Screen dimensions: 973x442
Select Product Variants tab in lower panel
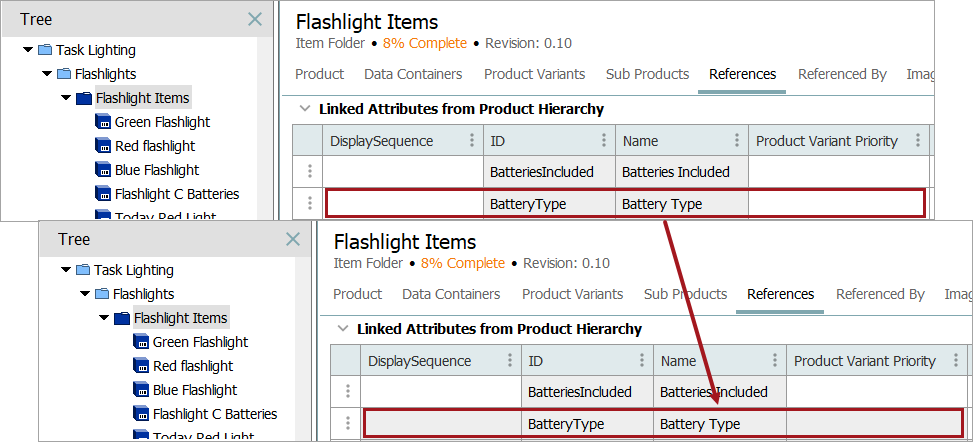572,294
